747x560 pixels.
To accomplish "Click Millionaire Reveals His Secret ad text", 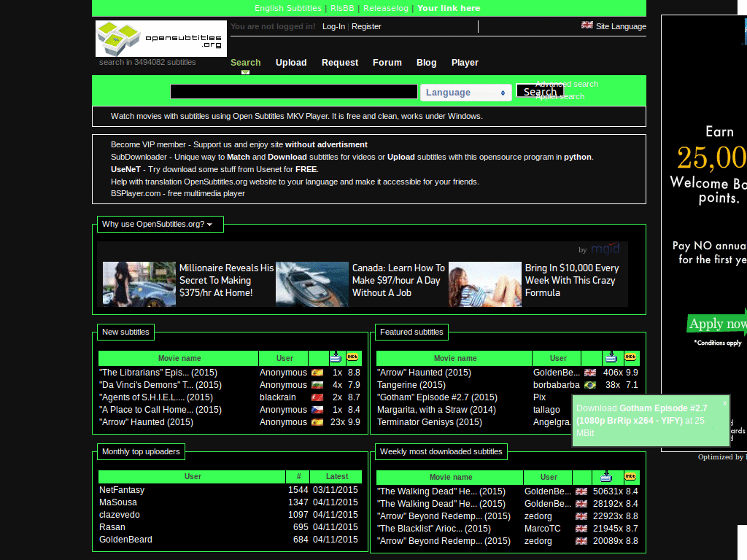I will [x=226, y=281].
